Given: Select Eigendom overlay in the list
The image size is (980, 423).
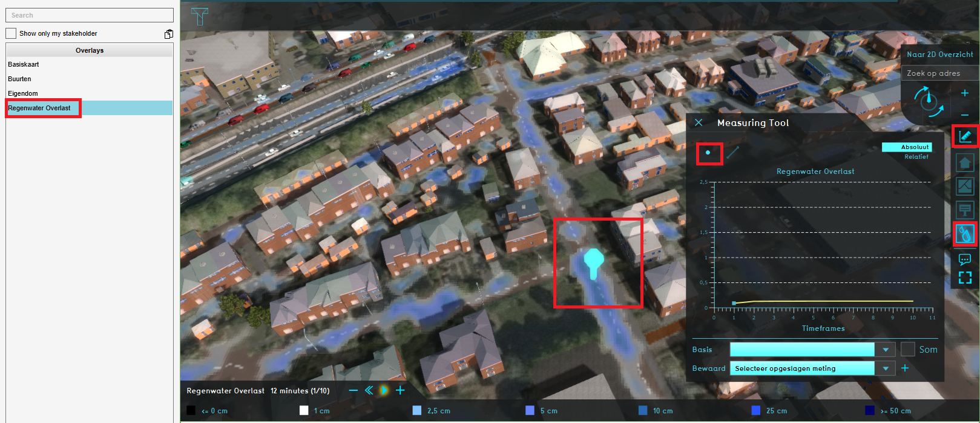Looking at the screenshot, I should pyautogui.click(x=23, y=93).
